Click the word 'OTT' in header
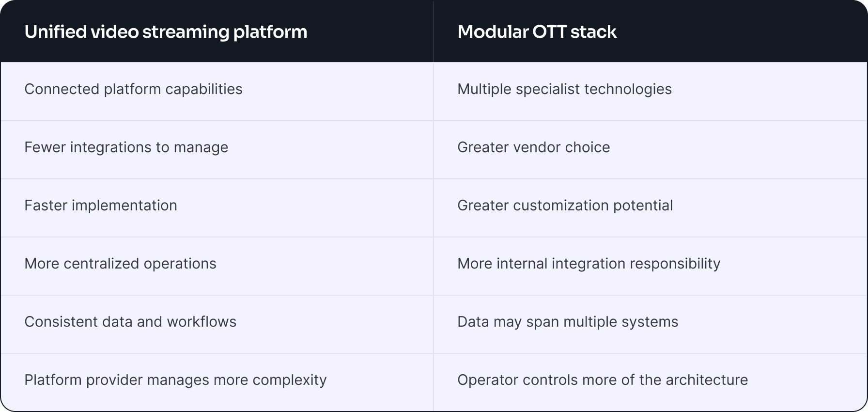 549,32
